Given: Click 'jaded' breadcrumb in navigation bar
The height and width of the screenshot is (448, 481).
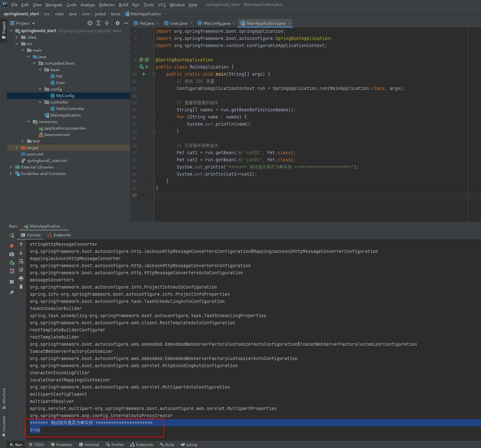Looking at the screenshot, I should tap(100, 14).
